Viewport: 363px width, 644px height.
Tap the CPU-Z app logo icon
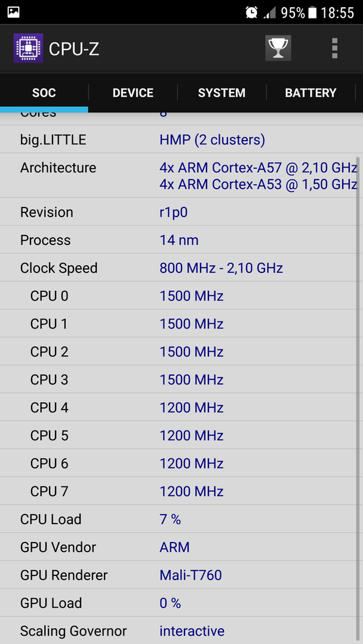coord(29,48)
